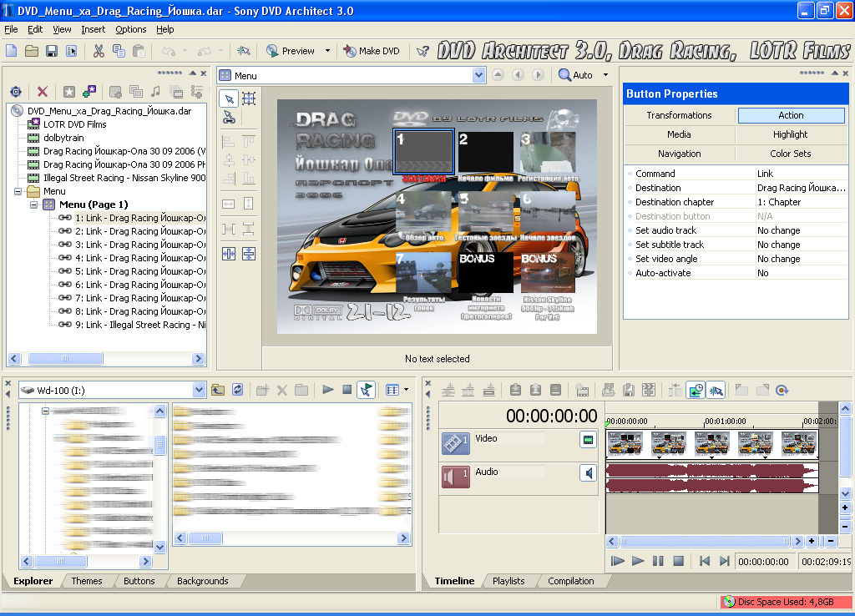The height and width of the screenshot is (616, 855).
Task: Copy selection using the Copy icon
Action: [x=119, y=51]
